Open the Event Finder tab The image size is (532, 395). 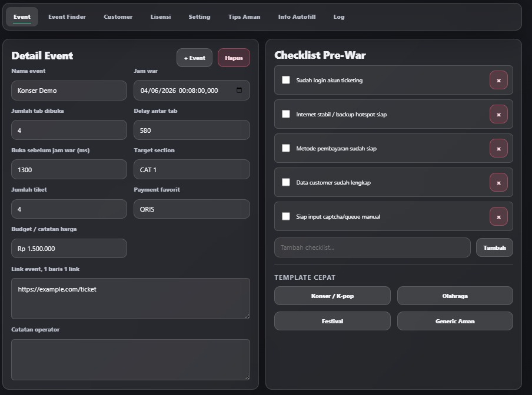(67, 16)
